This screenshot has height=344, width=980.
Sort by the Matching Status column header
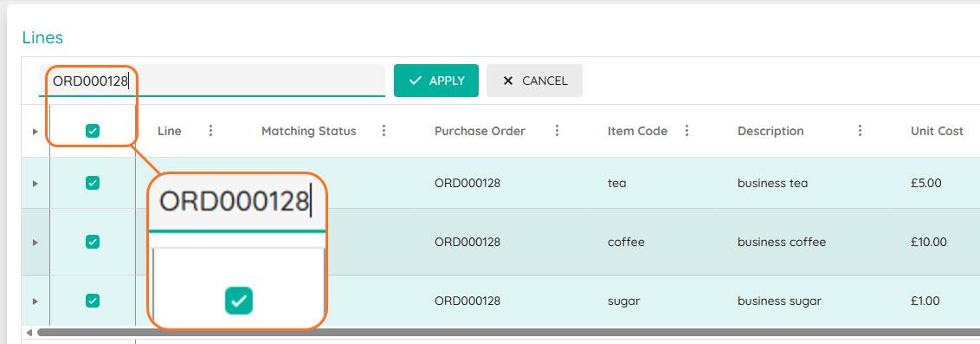(309, 131)
